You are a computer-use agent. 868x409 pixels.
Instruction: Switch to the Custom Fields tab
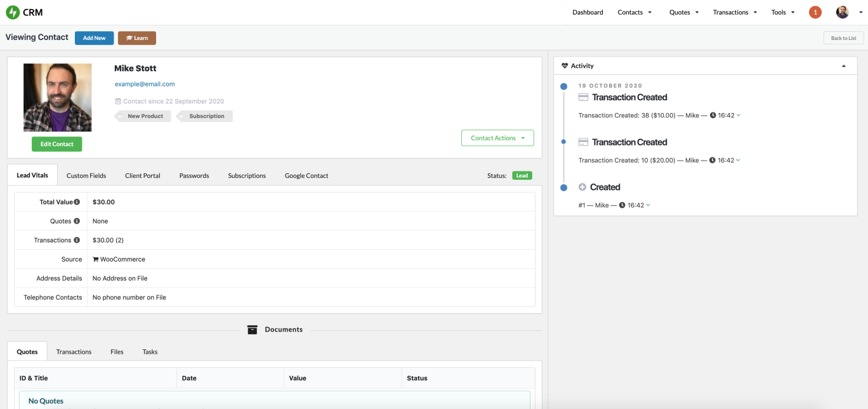coord(86,175)
